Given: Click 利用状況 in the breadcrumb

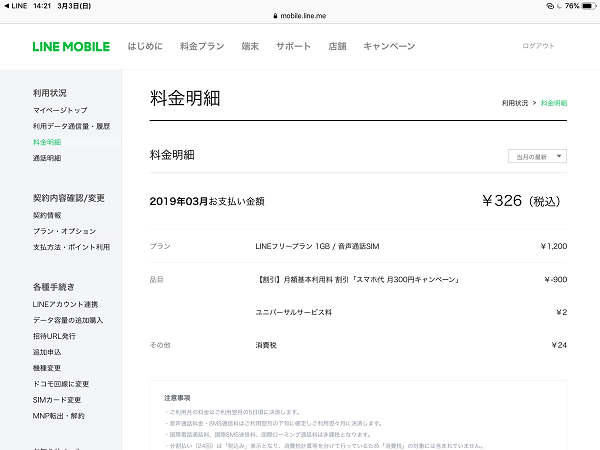Looking at the screenshot, I should click(x=515, y=103).
